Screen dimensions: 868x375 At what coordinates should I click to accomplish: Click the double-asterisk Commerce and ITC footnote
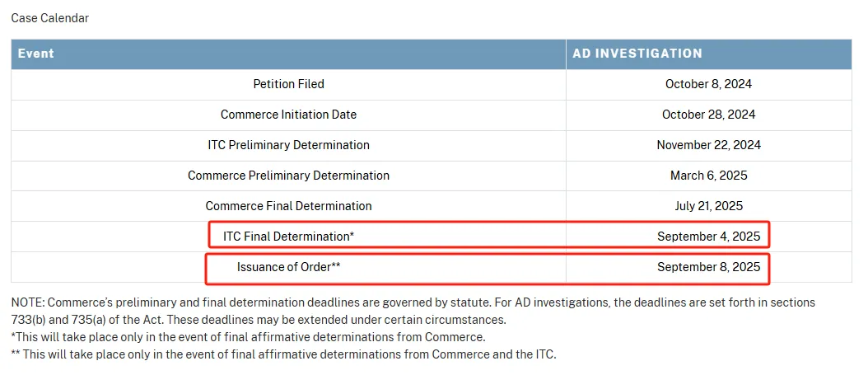coord(284,354)
